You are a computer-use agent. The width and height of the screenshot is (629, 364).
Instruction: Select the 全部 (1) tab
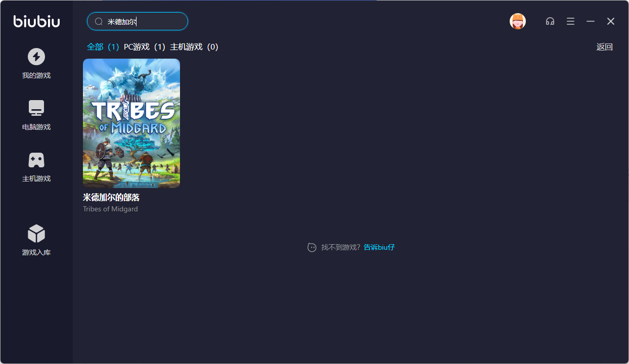103,47
